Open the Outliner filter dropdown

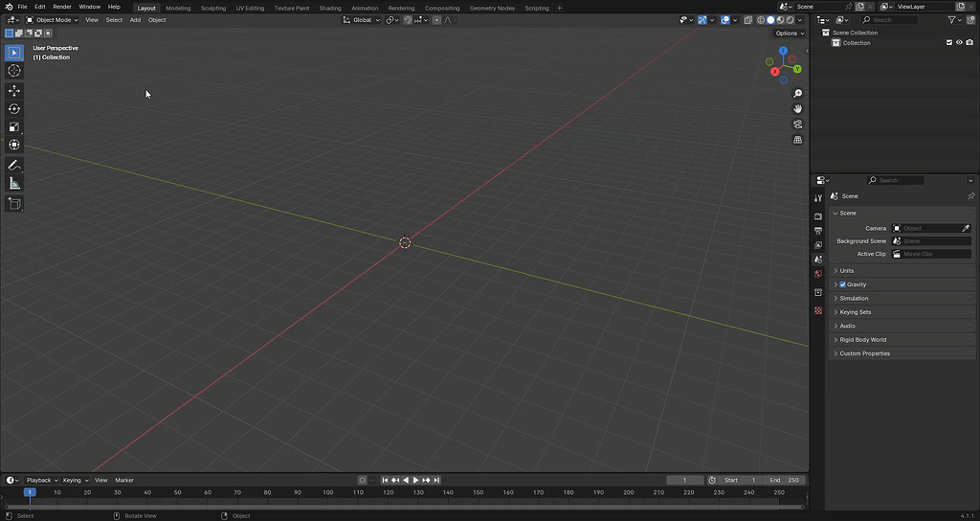point(955,20)
